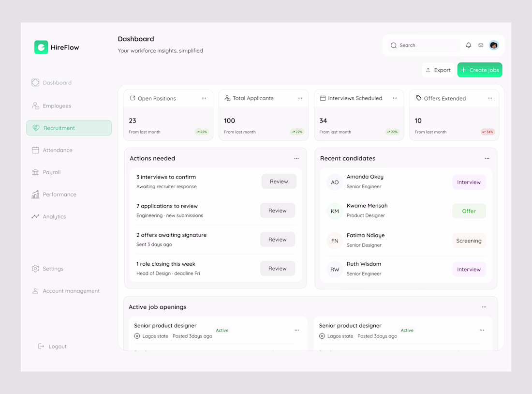Click Kwame Mensah's Offer status badge
Screen dimensions: 532x394
[469, 211]
